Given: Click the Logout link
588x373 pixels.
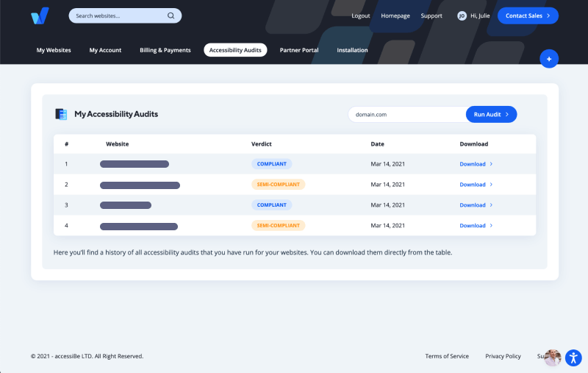Looking at the screenshot, I should tap(361, 15).
